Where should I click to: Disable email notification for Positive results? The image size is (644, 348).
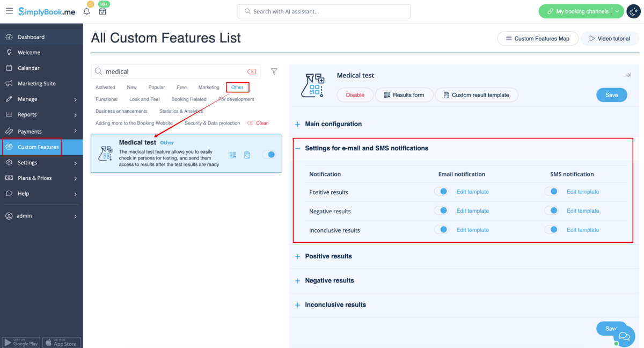tap(441, 192)
